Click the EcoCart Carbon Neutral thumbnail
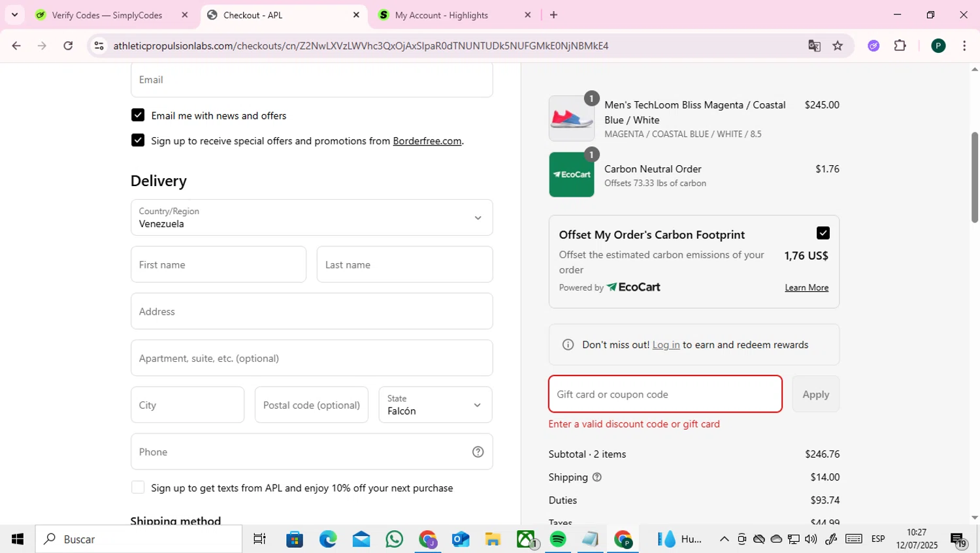 point(572,174)
